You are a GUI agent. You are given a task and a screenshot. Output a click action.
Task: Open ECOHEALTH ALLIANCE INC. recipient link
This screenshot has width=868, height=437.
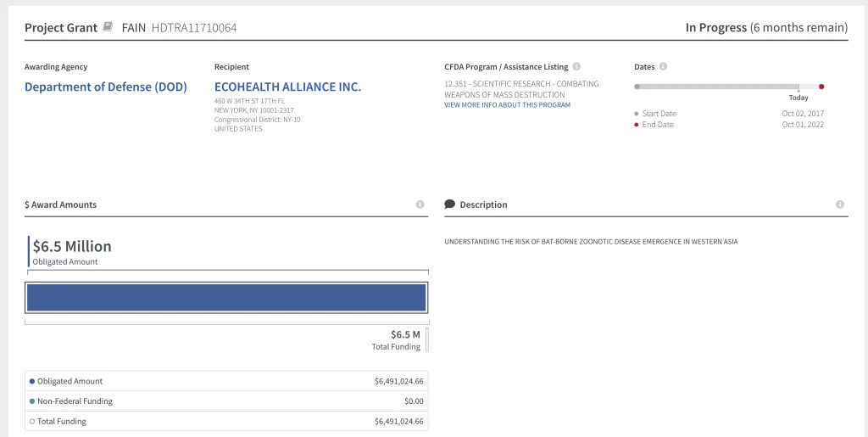[x=288, y=87]
